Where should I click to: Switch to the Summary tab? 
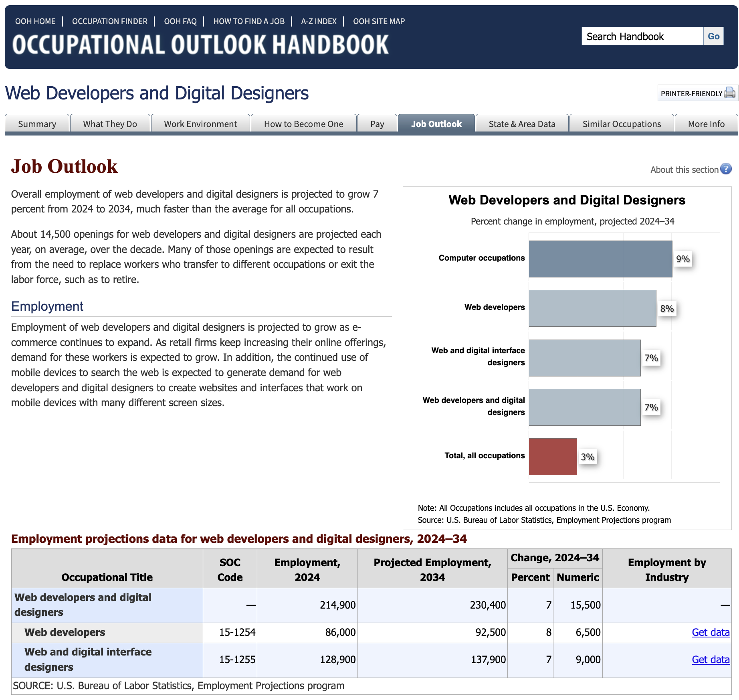(37, 124)
